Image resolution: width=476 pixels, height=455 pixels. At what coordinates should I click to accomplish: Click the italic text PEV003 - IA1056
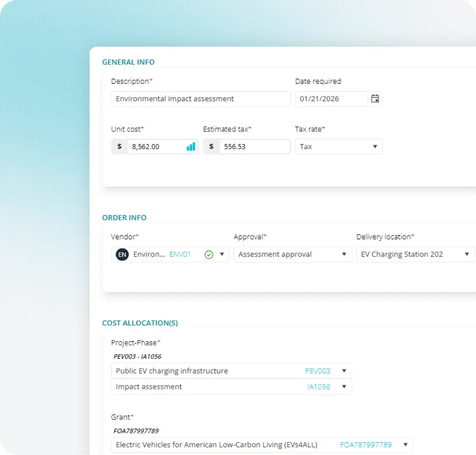click(x=137, y=356)
